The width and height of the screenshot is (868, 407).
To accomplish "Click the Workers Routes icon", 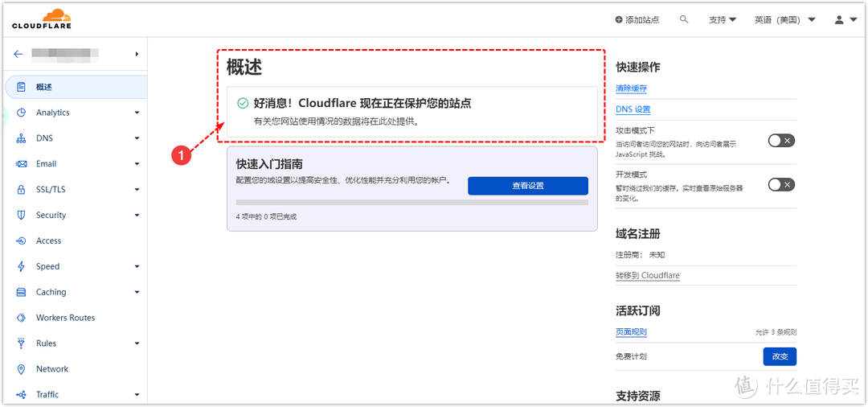I will click(22, 318).
